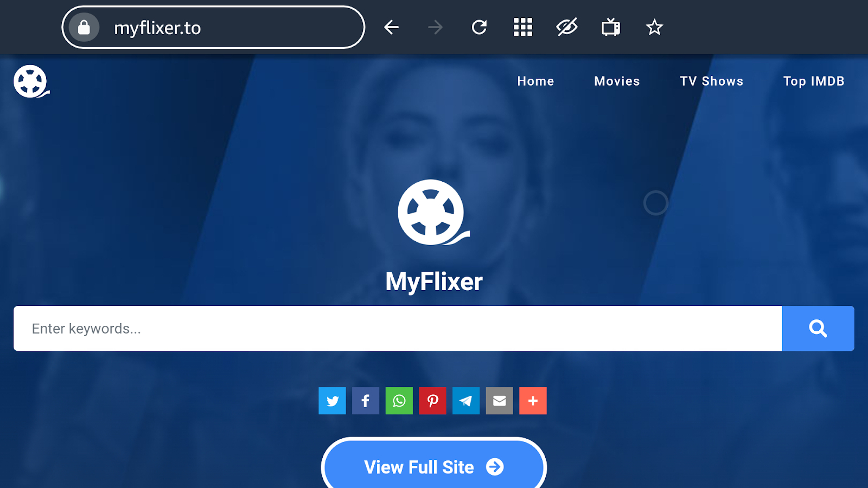Open more sharing options with the plus icon
This screenshot has height=488, width=868.
coord(533,401)
